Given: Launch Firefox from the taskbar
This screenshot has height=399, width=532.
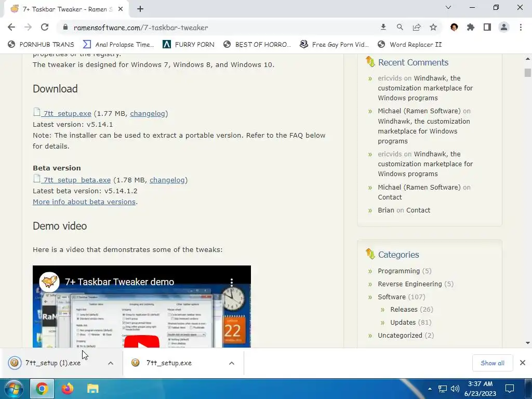Looking at the screenshot, I should 67,389.
